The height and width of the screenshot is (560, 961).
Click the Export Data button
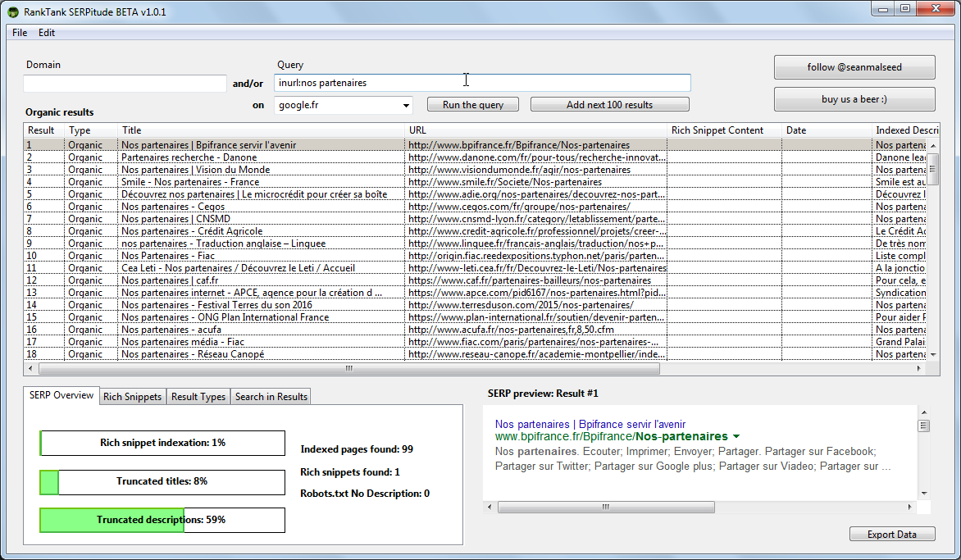click(x=892, y=535)
